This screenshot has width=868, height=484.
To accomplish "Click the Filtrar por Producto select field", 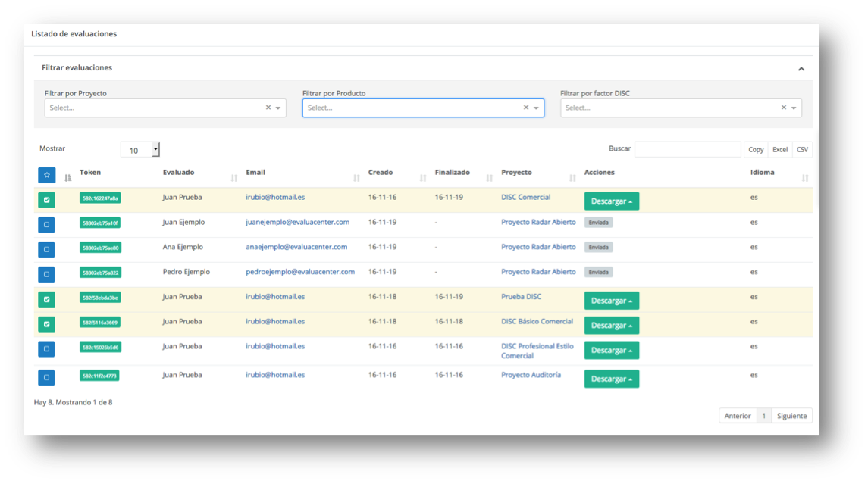I will 423,108.
